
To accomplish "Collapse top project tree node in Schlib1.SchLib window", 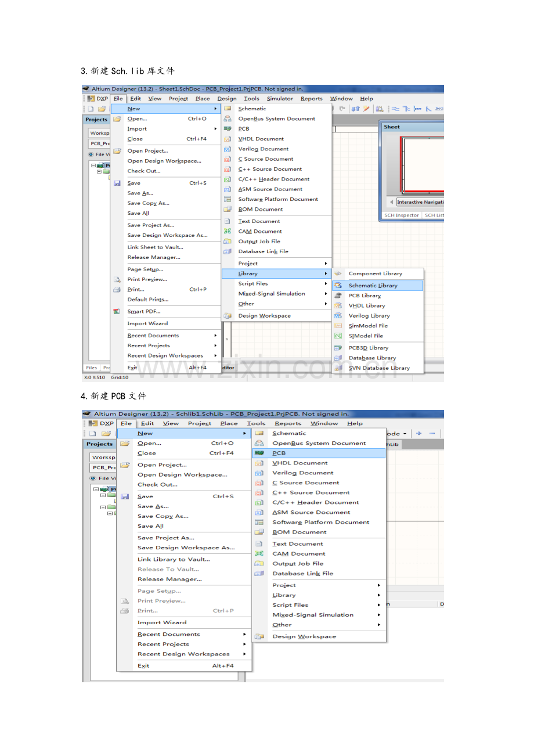I will (96, 489).
